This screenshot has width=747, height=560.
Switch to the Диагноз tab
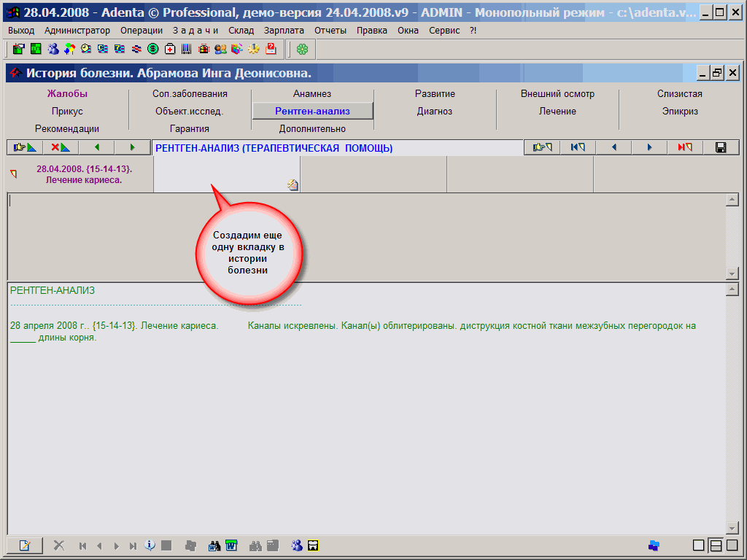pos(435,112)
